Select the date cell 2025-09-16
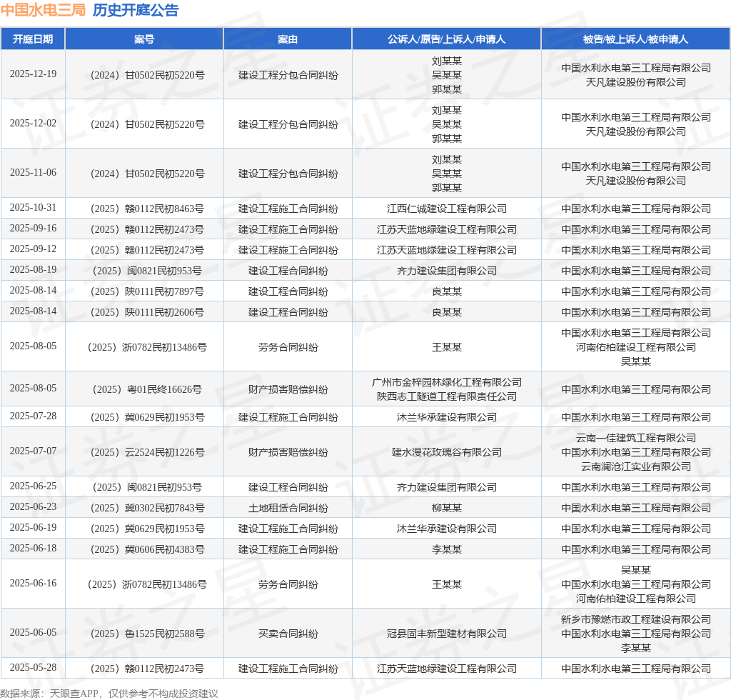Image resolution: width=731 pixels, height=700 pixels. pos(33,229)
